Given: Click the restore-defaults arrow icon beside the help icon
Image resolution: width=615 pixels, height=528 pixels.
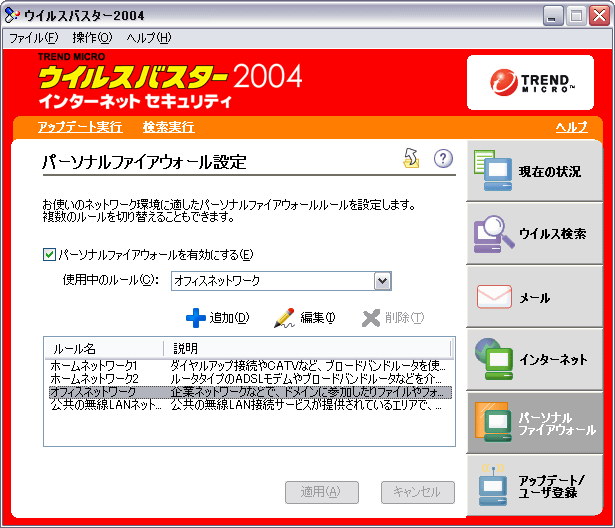Looking at the screenshot, I should 411,158.
